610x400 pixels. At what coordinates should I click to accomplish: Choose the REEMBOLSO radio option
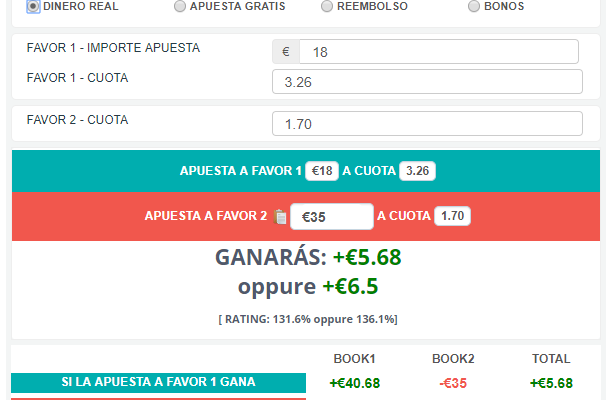[327, 6]
